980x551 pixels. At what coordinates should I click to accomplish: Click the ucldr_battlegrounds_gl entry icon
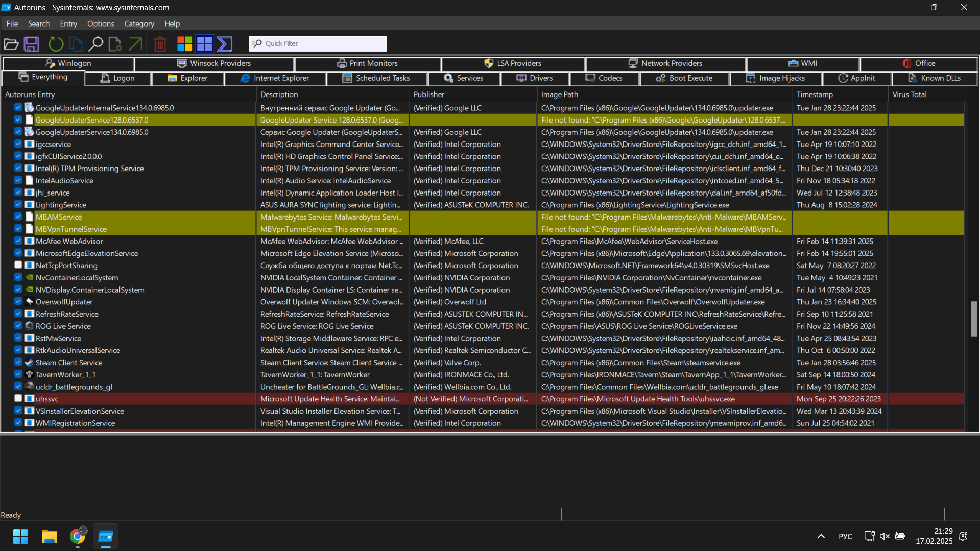29,387
